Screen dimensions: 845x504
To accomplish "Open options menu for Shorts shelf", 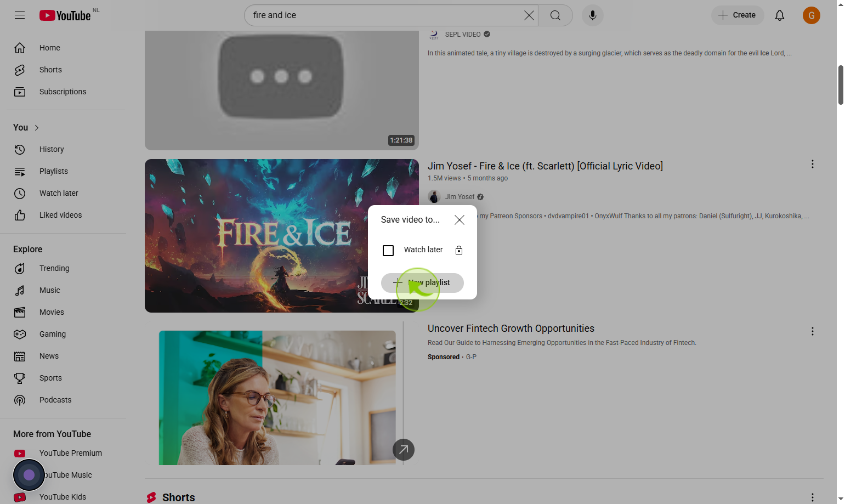I will (813, 497).
